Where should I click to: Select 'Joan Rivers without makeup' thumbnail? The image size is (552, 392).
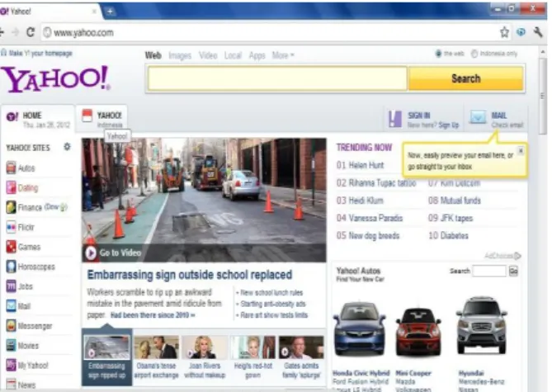205,357
